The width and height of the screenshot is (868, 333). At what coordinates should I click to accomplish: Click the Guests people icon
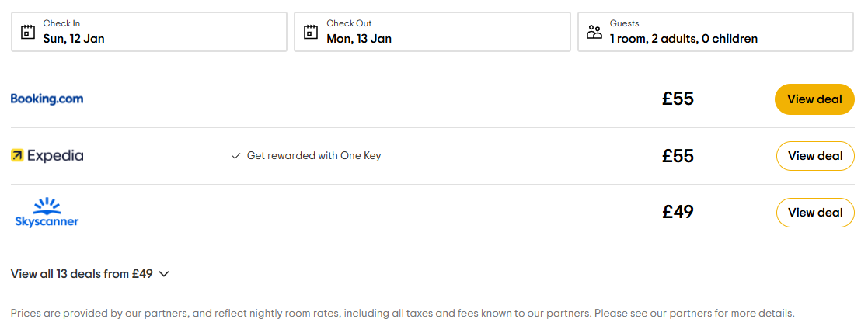coord(594,32)
